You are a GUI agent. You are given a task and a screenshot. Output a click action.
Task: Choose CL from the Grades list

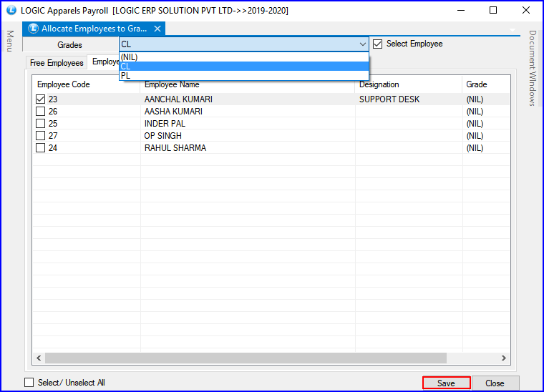click(244, 67)
